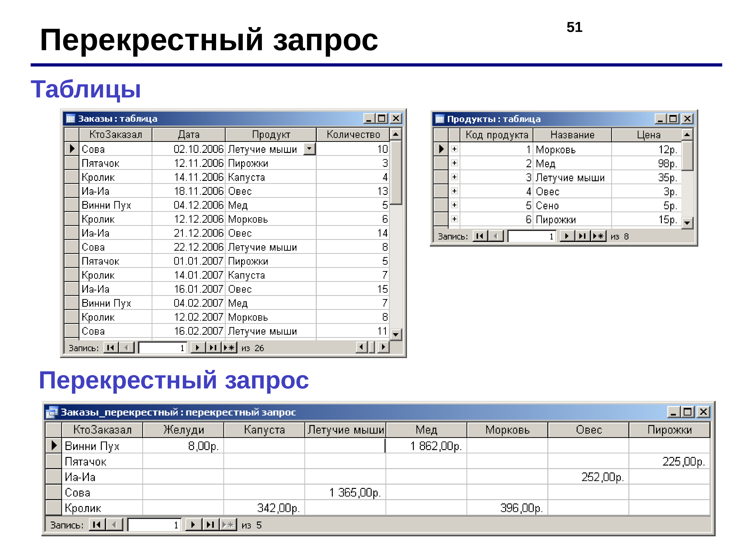Add new record in Продукты table navigator

(599, 236)
